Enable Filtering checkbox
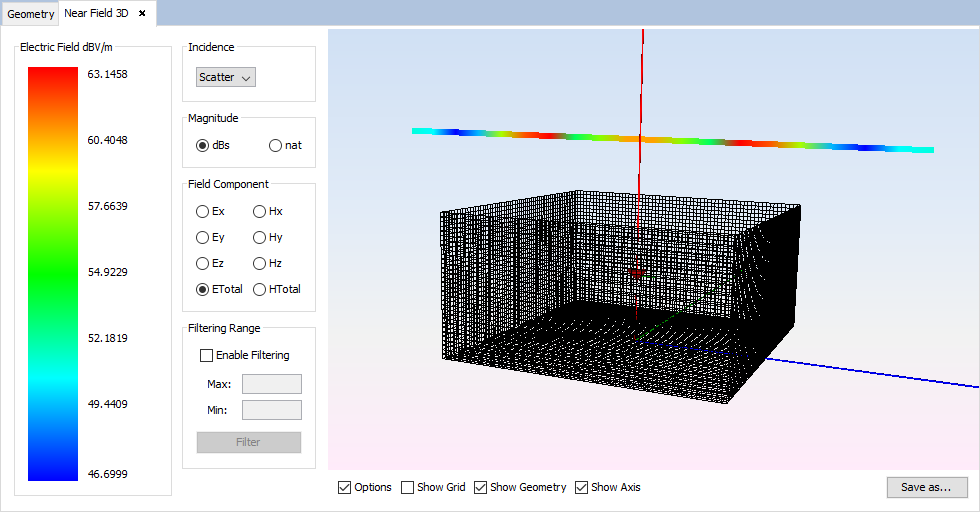Screen dimensions: 980x512 207,355
